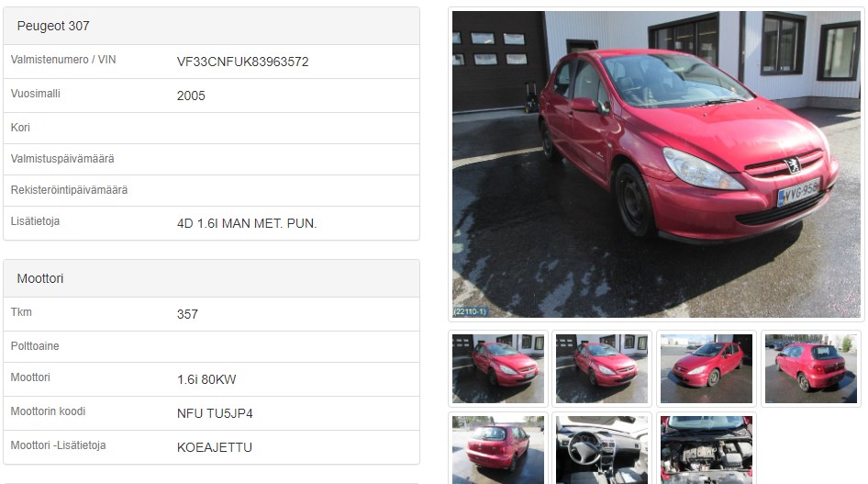This screenshot has width=868, height=484.
Task: Select first thumbnail of car front view
Action: [497, 368]
